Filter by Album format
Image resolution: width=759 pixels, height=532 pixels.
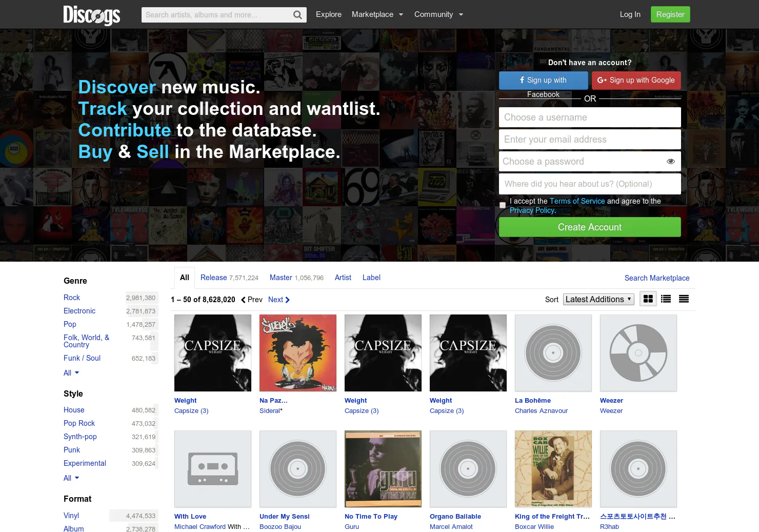click(x=74, y=528)
